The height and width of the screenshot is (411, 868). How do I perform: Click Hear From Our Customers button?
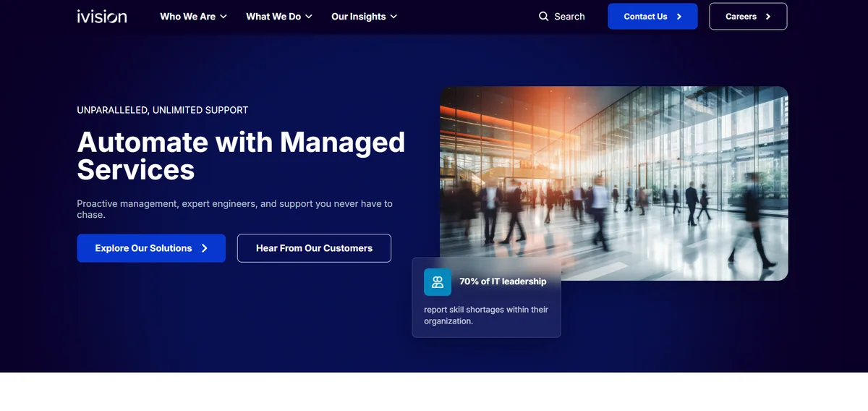[x=314, y=248]
